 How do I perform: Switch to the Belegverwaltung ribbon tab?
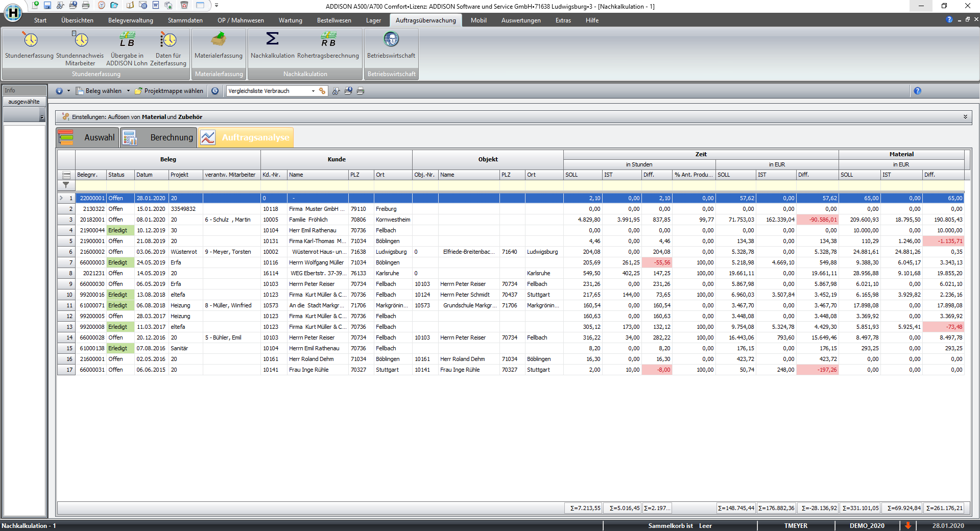[130, 20]
